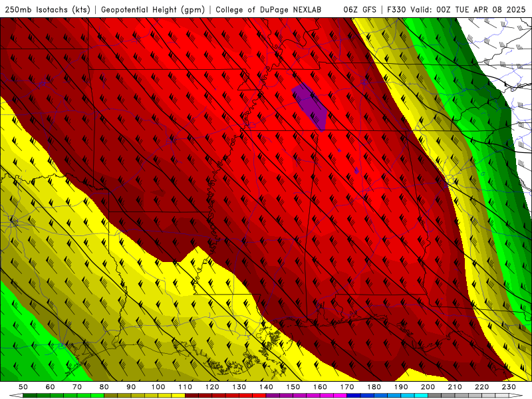Click the legend value "130"
The height and width of the screenshot is (399, 532).
point(239,387)
